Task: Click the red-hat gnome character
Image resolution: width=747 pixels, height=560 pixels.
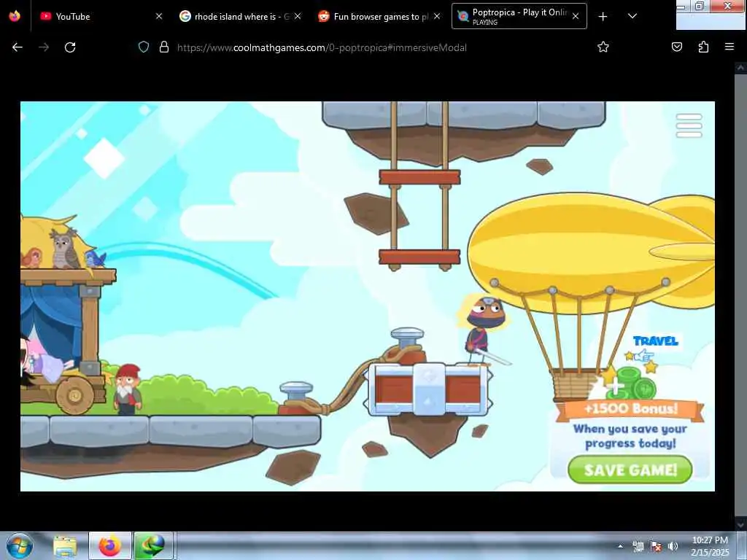Action: coord(127,388)
